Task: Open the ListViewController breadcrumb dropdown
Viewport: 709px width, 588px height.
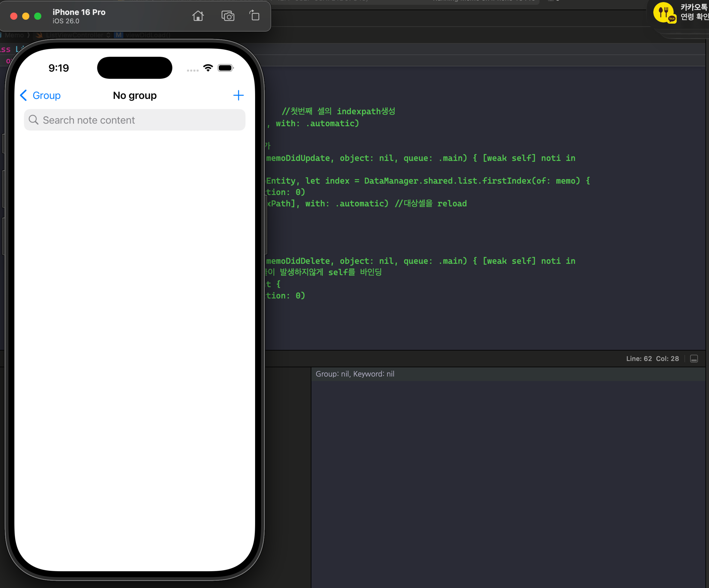Action: point(75,35)
